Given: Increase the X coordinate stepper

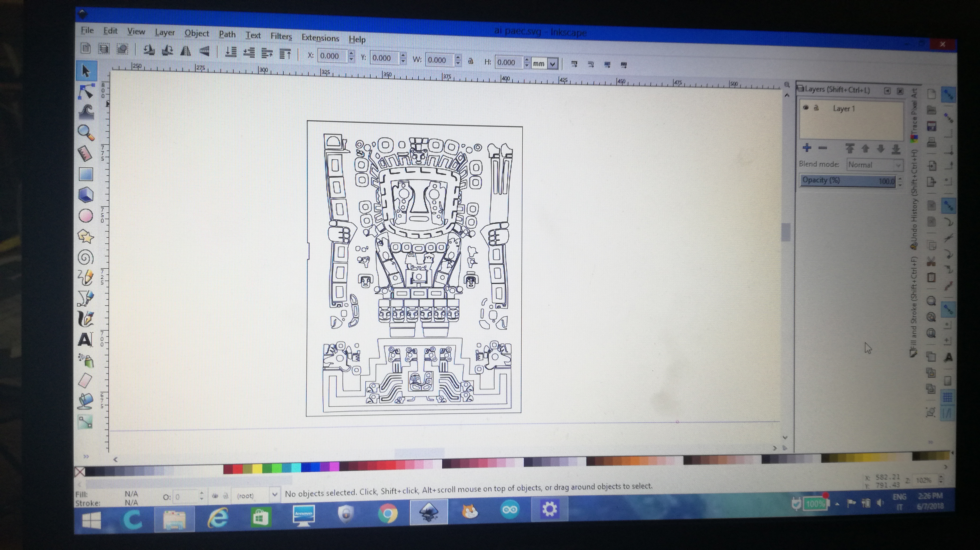Looking at the screenshot, I should pyautogui.click(x=351, y=53).
